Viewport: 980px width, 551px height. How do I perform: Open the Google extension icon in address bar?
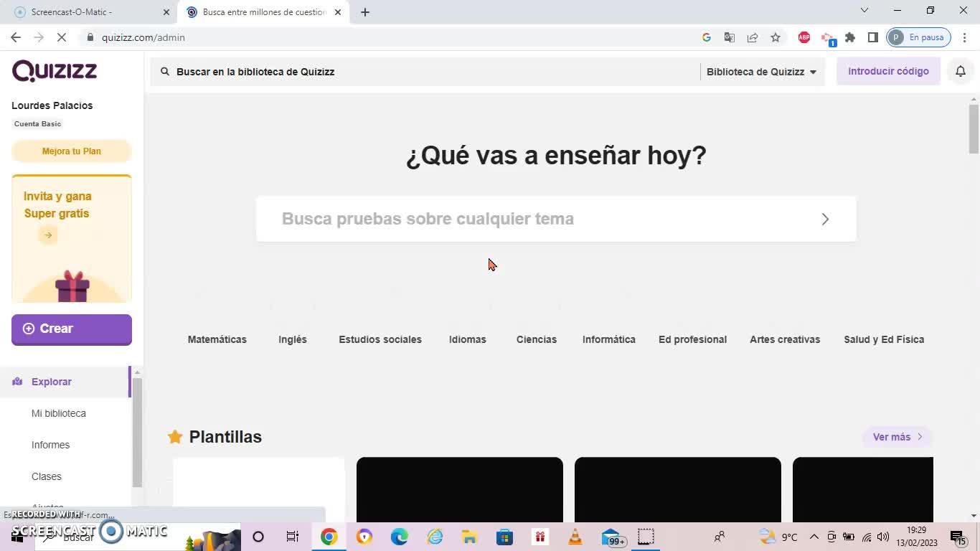coord(707,37)
